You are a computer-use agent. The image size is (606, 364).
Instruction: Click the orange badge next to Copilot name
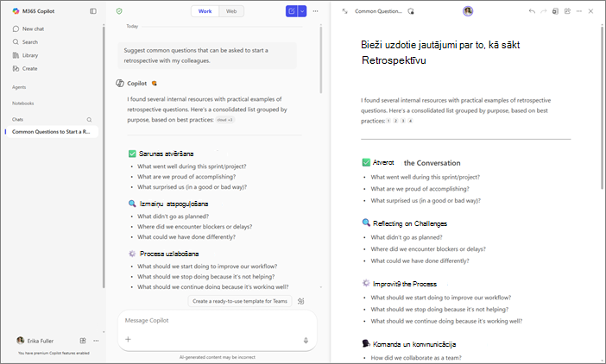155,83
